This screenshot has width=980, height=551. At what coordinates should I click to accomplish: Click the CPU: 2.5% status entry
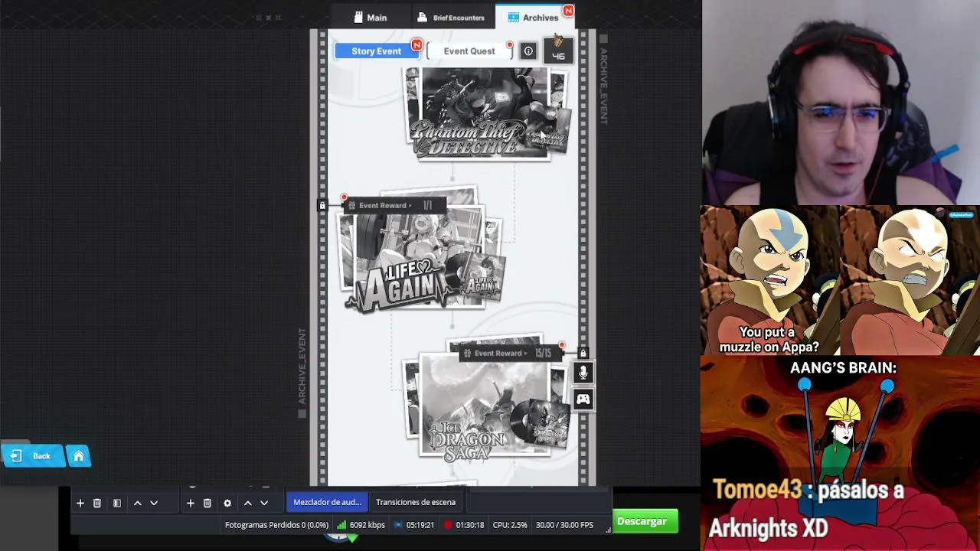(x=510, y=525)
